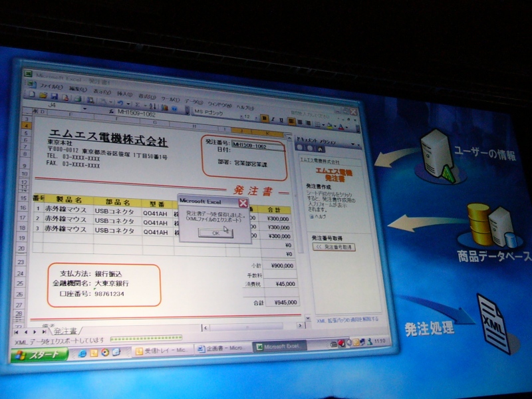Screen dimensions: 532x399
Task: Click the Font Color letter A icon
Action: click(341, 127)
